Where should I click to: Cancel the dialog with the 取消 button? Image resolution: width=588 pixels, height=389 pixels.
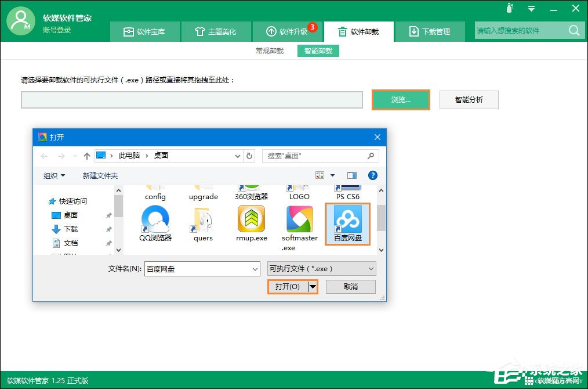click(350, 286)
